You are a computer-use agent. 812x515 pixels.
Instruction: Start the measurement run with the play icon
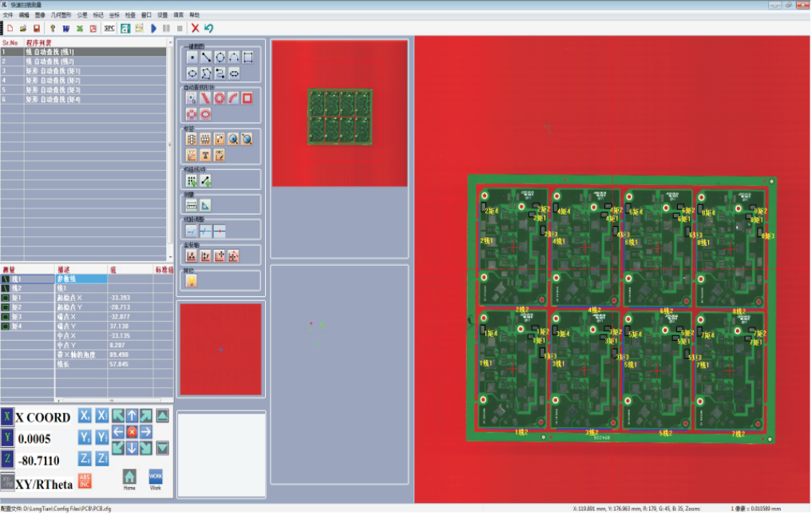tap(152, 28)
